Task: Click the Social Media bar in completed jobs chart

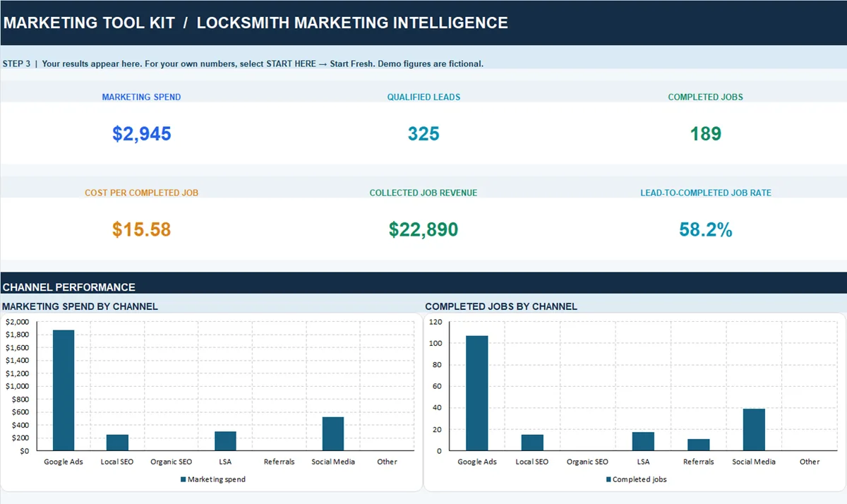Action: point(754,430)
